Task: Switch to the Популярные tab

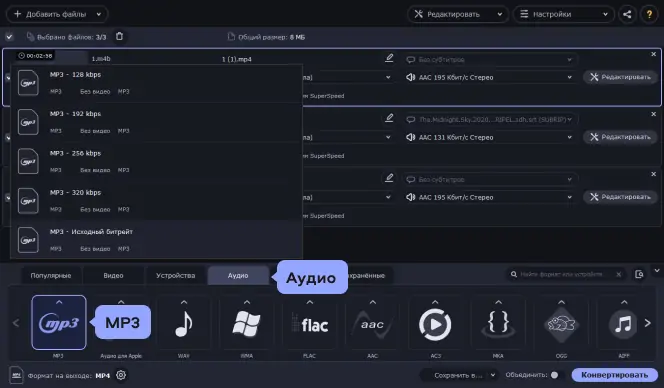Action: [x=51, y=275]
